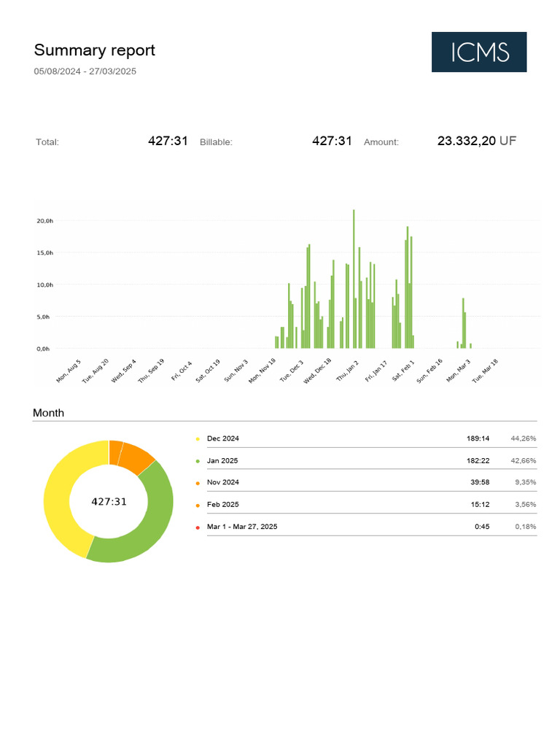
Task: Click the orange Feb 2025 legend dot
Action: 198,505
